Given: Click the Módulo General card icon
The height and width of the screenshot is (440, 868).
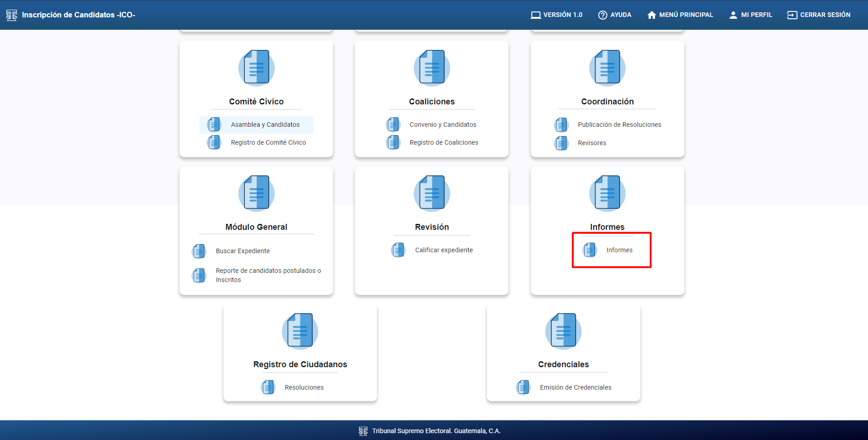Looking at the screenshot, I should (x=256, y=193).
